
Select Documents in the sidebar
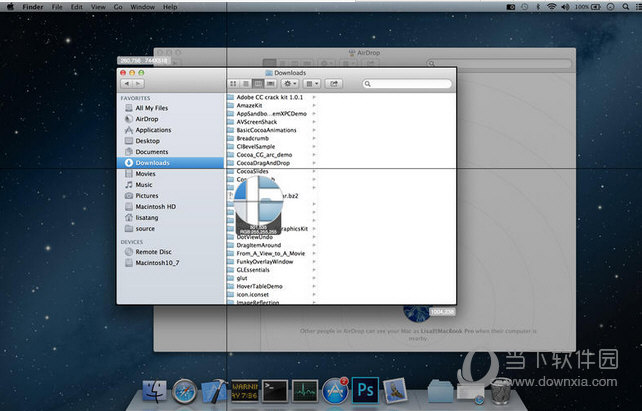[151, 152]
